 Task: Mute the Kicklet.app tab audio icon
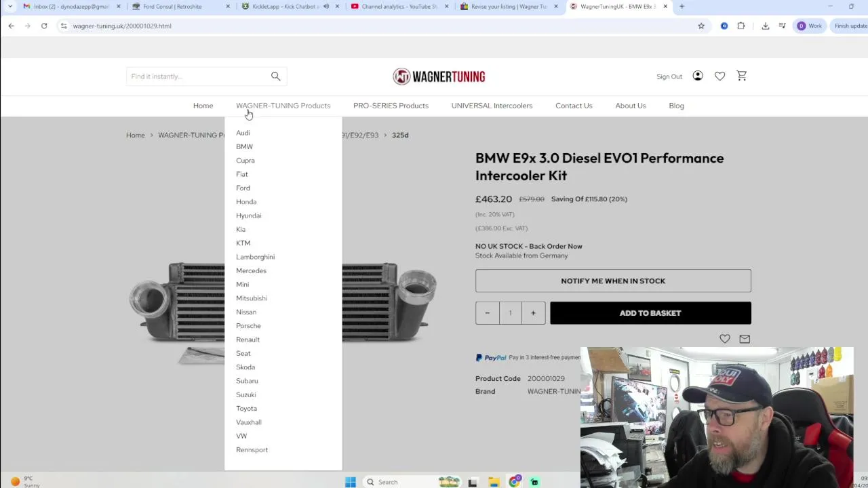(x=325, y=7)
